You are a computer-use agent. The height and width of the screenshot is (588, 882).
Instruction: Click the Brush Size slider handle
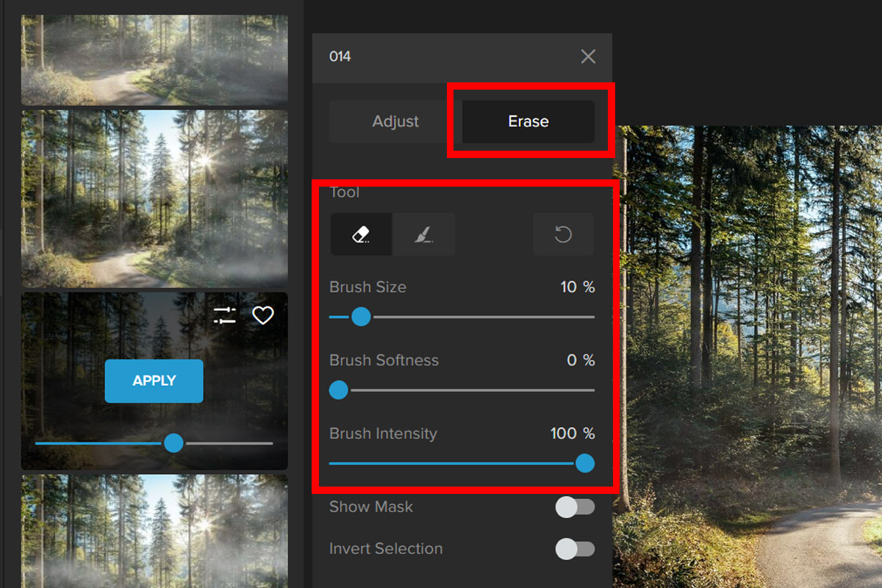(x=361, y=317)
